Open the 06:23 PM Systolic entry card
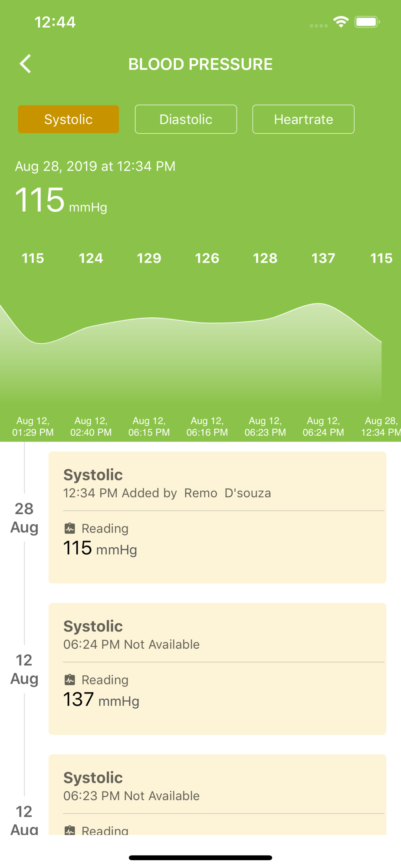This screenshot has width=401, height=868. [x=217, y=795]
